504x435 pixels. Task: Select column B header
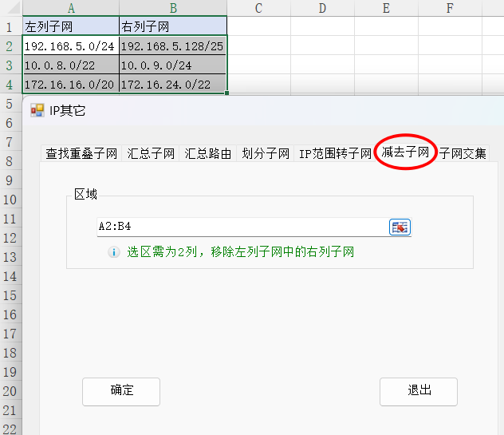pos(173,8)
